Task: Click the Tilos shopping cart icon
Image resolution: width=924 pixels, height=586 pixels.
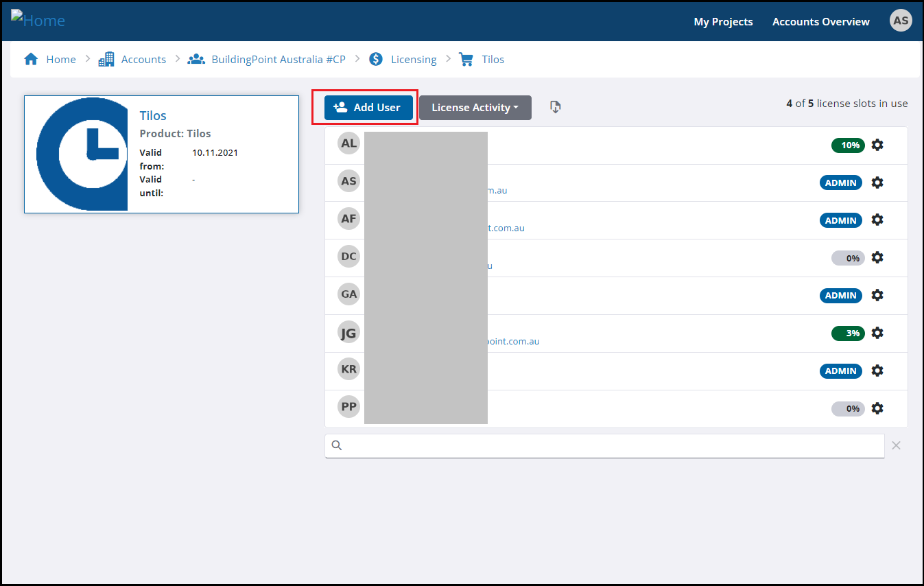Action: [466, 59]
